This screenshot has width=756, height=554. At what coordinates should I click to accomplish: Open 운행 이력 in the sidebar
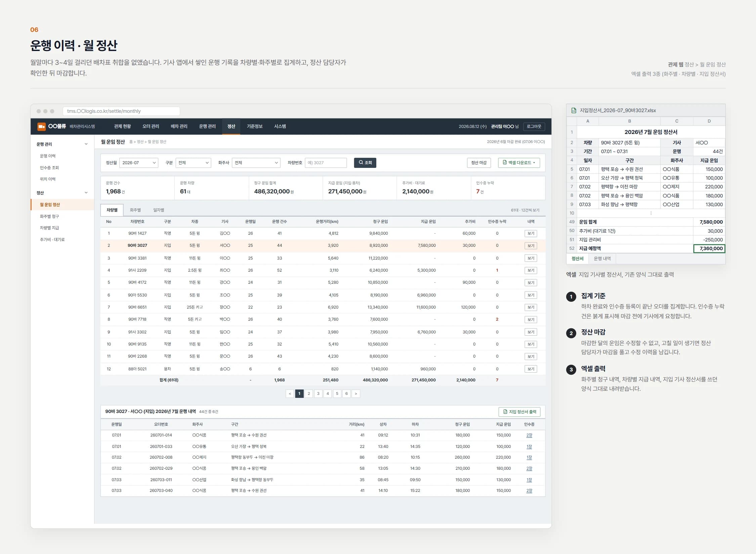[48, 156]
